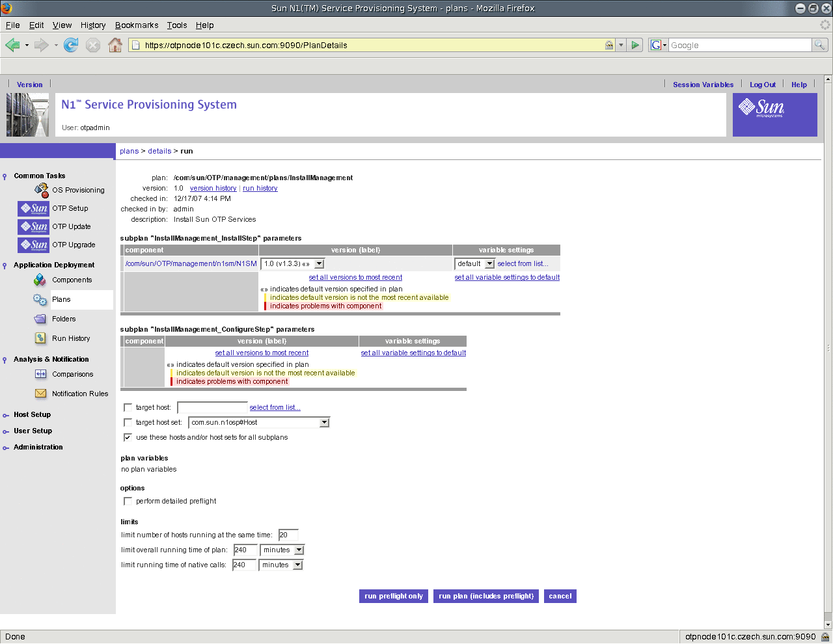
Task: Click the Google search magnifier icon
Action: coord(820,45)
